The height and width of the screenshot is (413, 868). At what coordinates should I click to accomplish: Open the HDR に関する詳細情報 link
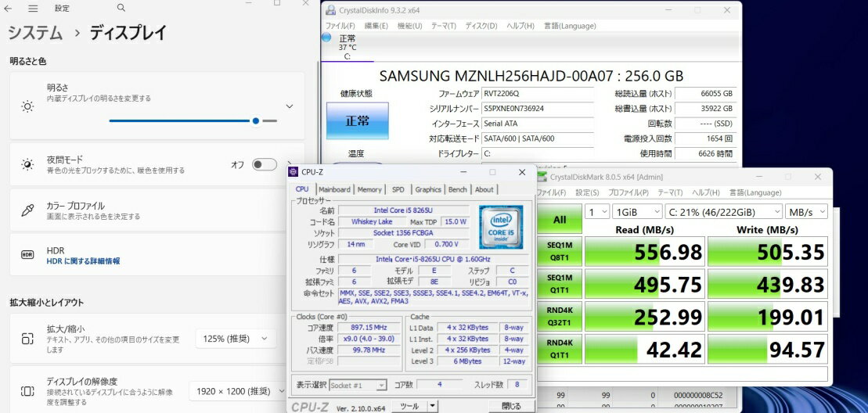click(x=83, y=261)
